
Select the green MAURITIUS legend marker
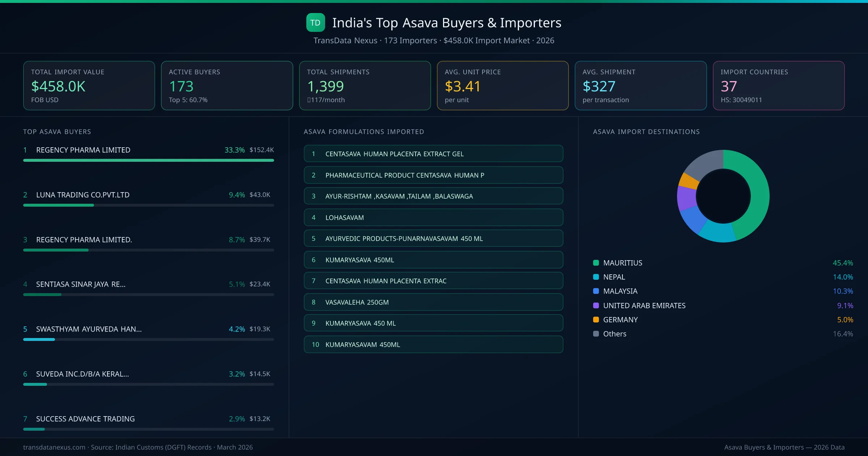click(595, 263)
